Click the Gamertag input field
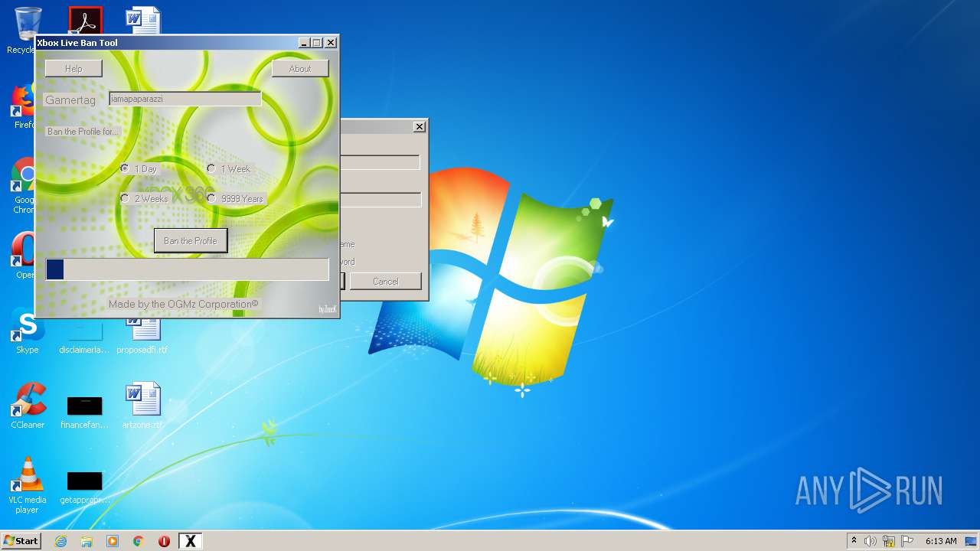 click(x=185, y=99)
